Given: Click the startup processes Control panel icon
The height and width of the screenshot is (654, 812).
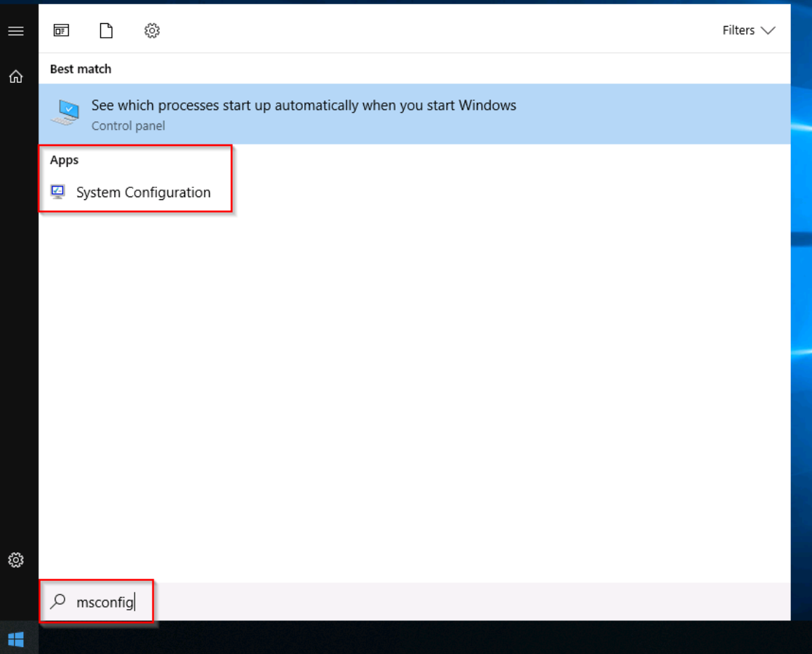Looking at the screenshot, I should click(66, 114).
